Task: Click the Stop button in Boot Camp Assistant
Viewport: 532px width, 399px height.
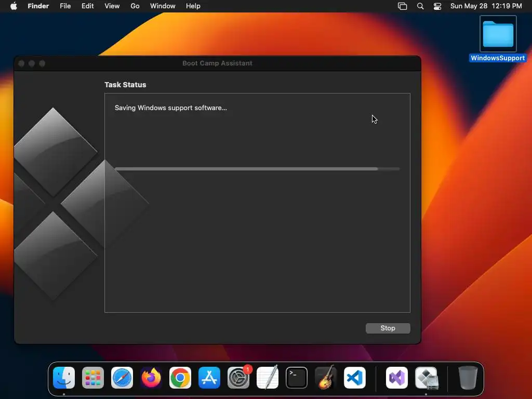Action: 388,328
